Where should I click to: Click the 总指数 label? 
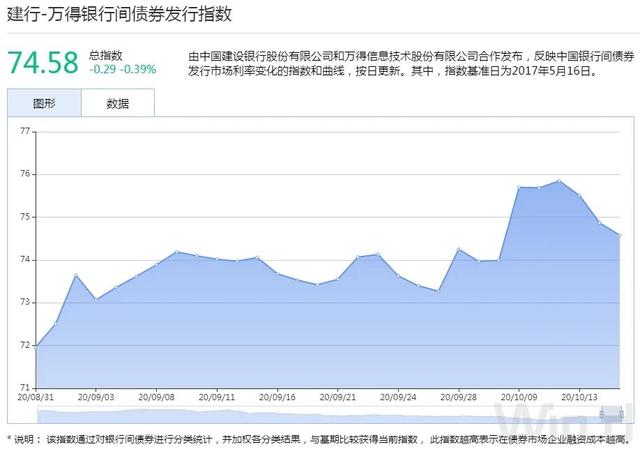point(106,55)
